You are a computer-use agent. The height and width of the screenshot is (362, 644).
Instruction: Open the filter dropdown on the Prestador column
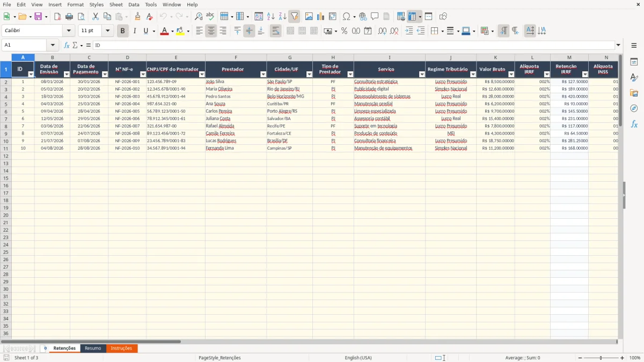[x=263, y=75]
